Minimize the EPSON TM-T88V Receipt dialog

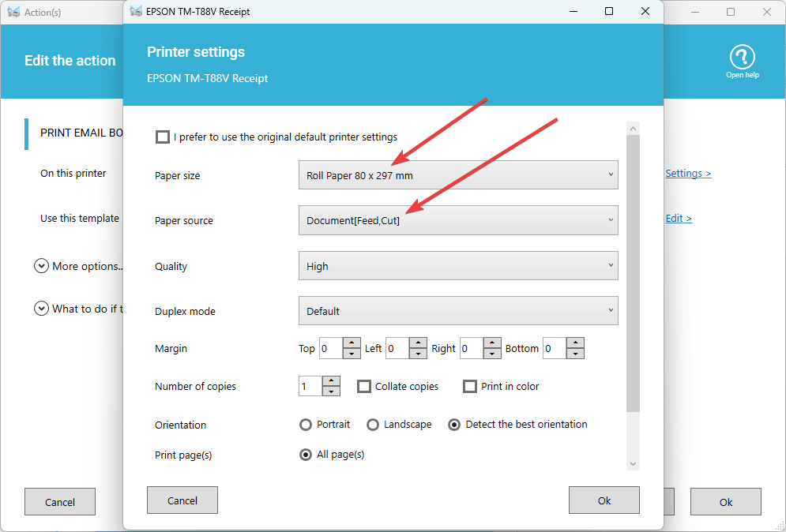(x=574, y=11)
